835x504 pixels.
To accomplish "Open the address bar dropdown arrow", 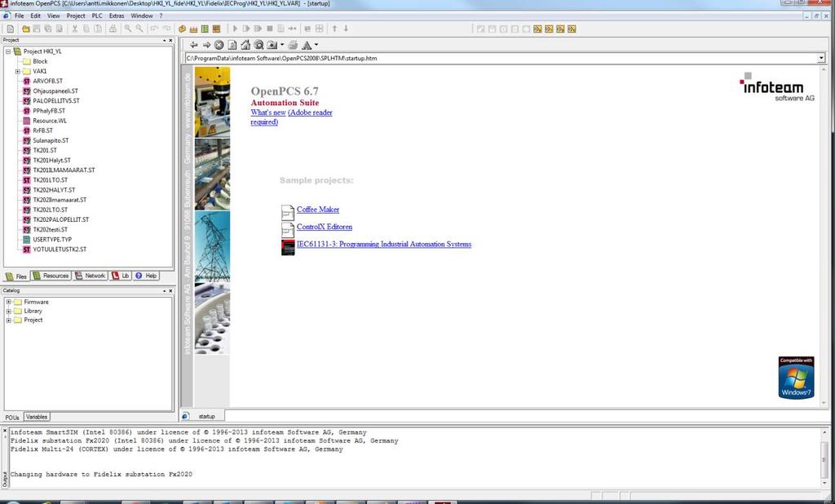I will (x=821, y=58).
